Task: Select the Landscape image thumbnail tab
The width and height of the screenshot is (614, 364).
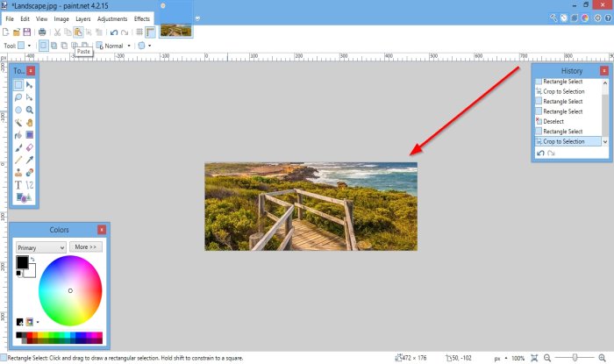Action: 175,31
